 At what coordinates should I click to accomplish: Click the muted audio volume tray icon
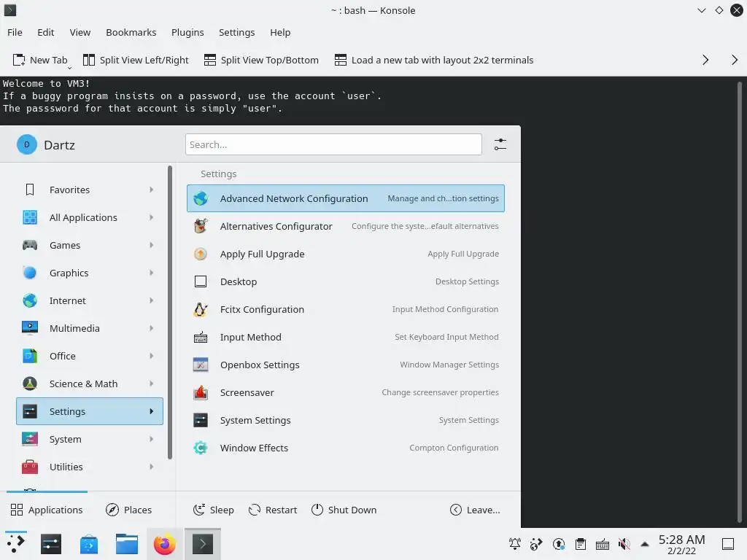click(x=624, y=544)
